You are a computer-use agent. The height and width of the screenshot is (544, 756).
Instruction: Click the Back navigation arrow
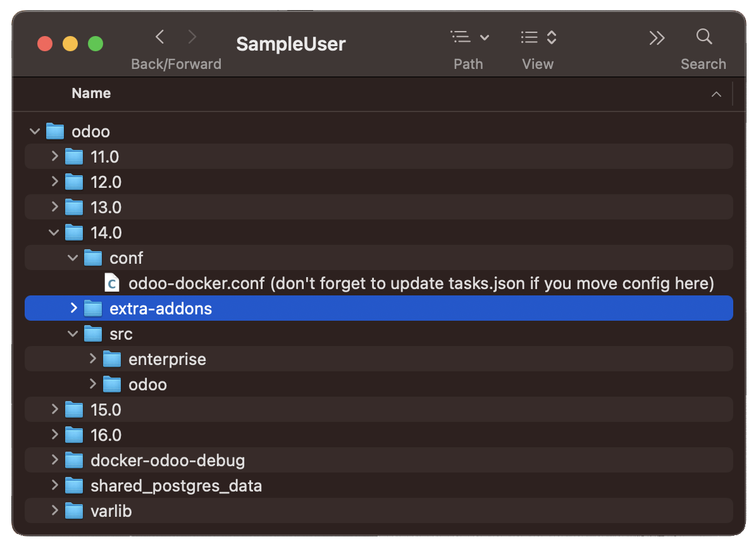[x=160, y=37]
